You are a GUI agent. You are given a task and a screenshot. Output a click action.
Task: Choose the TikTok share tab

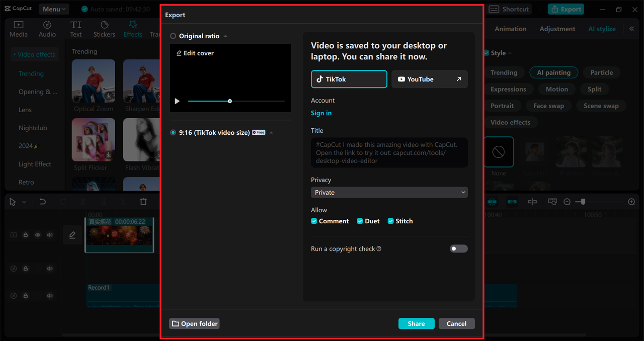click(349, 79)
